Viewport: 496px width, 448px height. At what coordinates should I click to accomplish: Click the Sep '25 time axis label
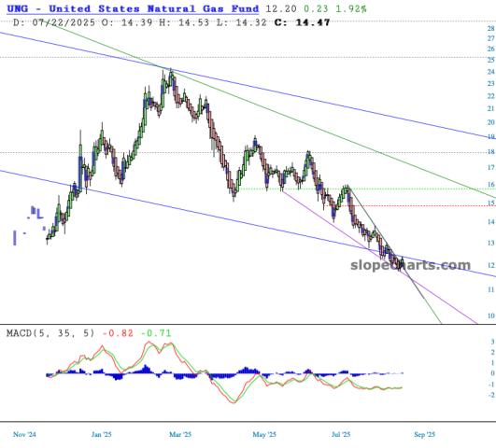(424, 434)
